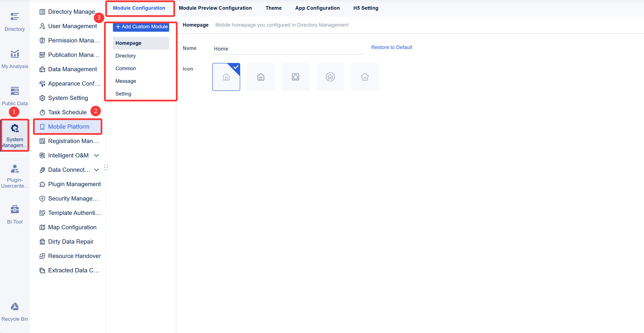Select the second home icon style

coord(261,77)
